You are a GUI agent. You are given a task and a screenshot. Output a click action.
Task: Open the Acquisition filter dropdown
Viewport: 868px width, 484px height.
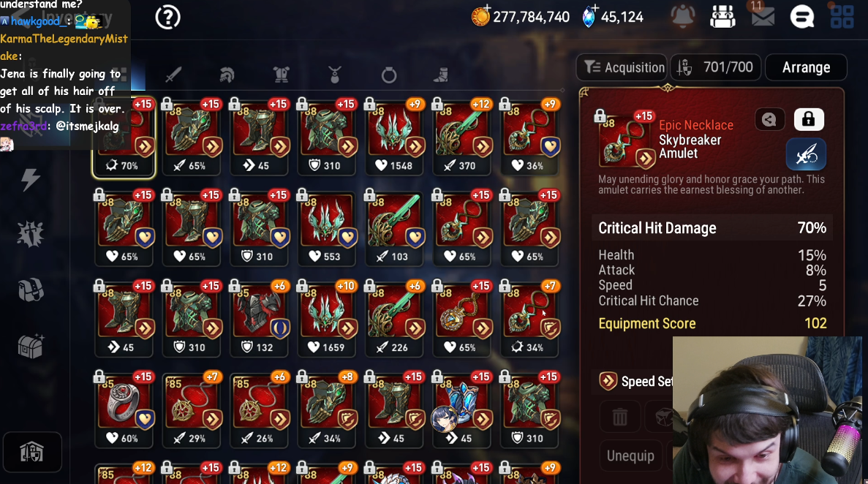tap(623, 67)
